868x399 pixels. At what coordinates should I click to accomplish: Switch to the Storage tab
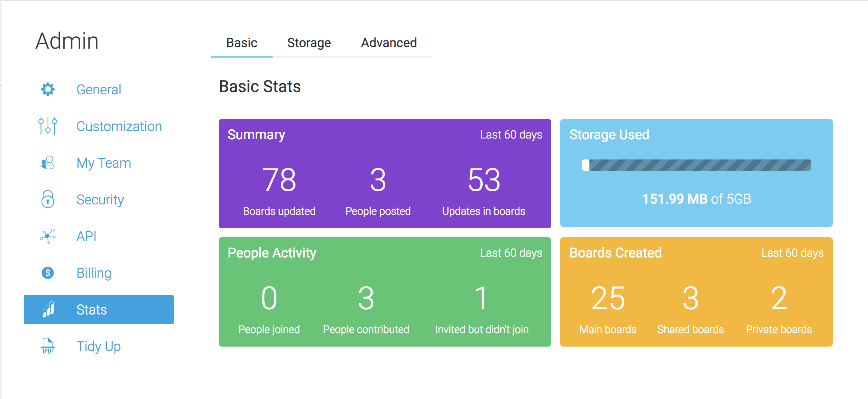click(x=309, y=43)
